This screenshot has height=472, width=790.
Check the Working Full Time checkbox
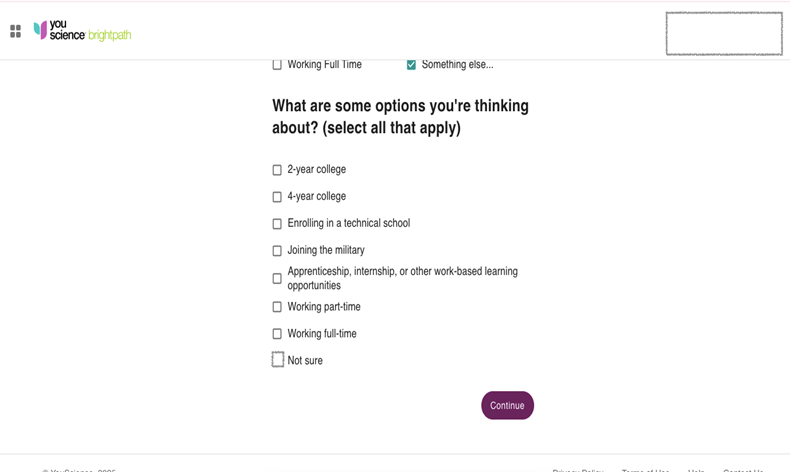point(277,65)
